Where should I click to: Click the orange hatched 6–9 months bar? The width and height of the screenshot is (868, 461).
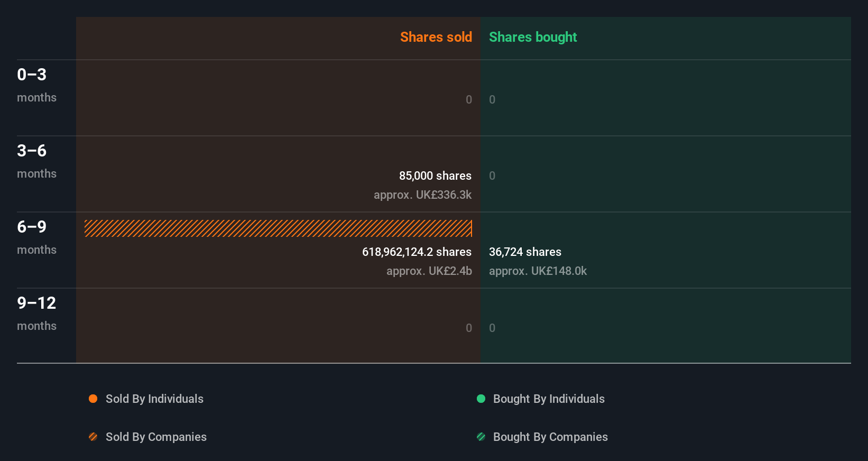pos(278,228)
